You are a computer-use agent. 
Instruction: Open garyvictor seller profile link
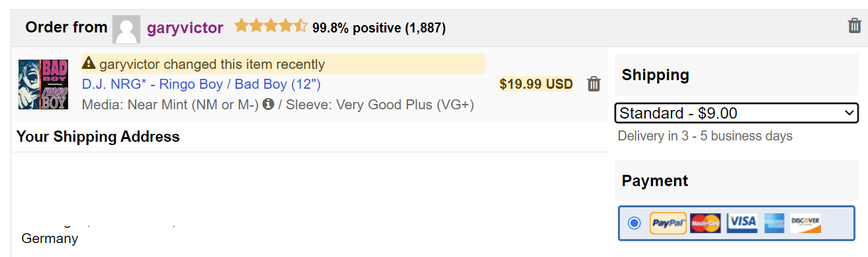(185, 28)
